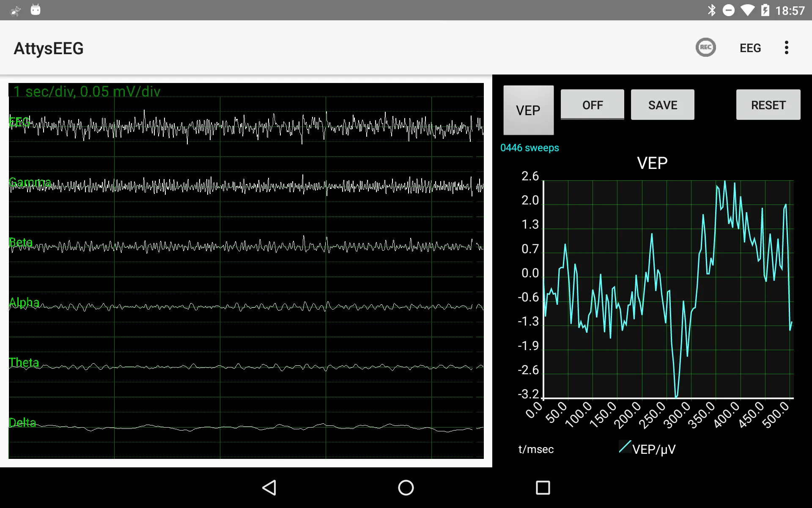
Task: Select the Theta trace label
Action: coord(24,362)
